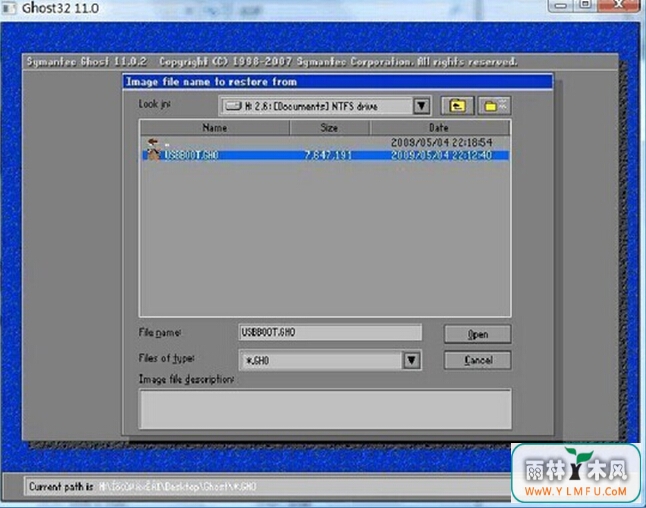The height and width of the screenshot is (508, 646).
Task: Minimize the Ghost32 11.0 window
Action: pos(560,5)
